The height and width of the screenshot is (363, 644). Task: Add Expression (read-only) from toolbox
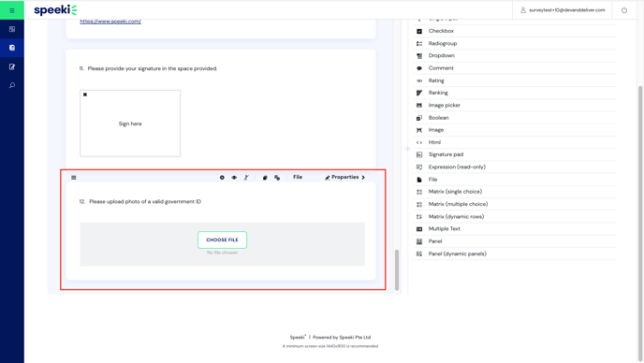click(x=516, y=167)
